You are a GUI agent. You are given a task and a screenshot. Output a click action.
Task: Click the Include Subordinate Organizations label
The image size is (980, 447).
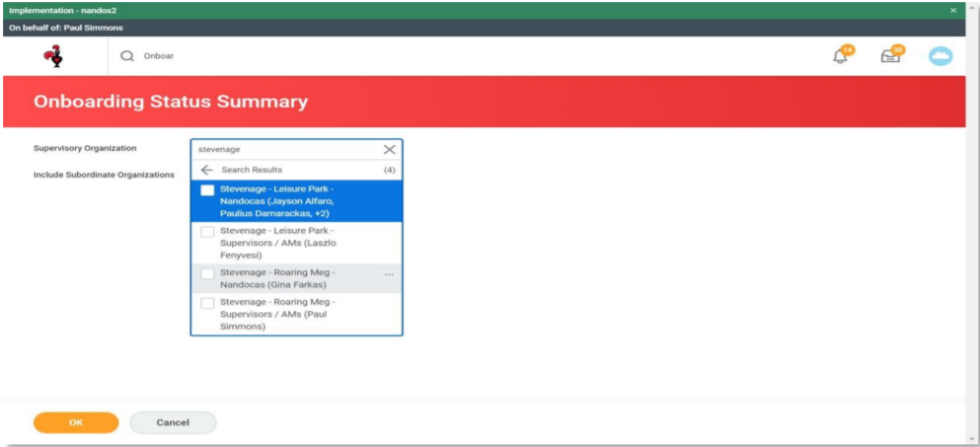coord(104,175)
